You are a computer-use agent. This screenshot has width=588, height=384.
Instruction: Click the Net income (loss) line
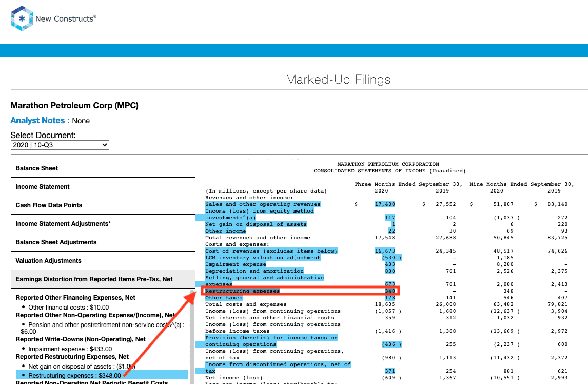233,378
